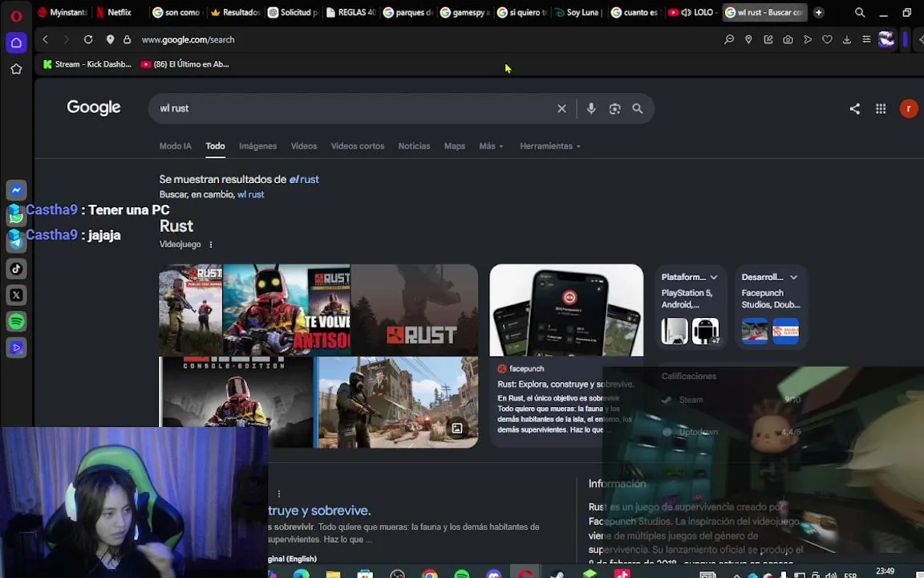Open Easy Setup sliders menu
The height and width of the screenshot is (578, 924).
point(866,39)
